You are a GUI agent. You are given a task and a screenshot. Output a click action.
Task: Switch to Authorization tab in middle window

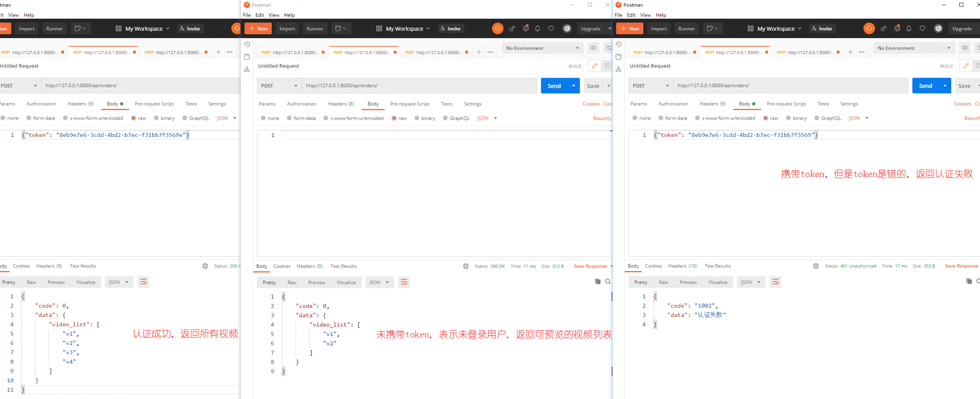302,104
